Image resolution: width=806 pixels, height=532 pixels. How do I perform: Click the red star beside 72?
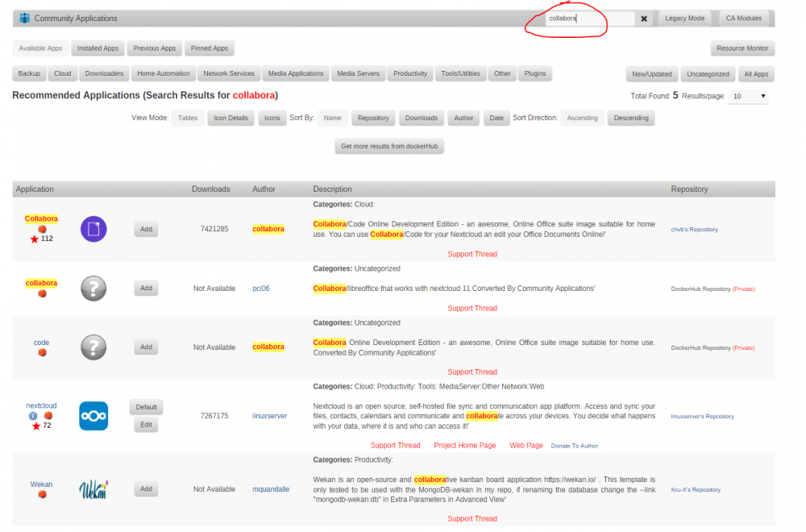click(36, 426)
